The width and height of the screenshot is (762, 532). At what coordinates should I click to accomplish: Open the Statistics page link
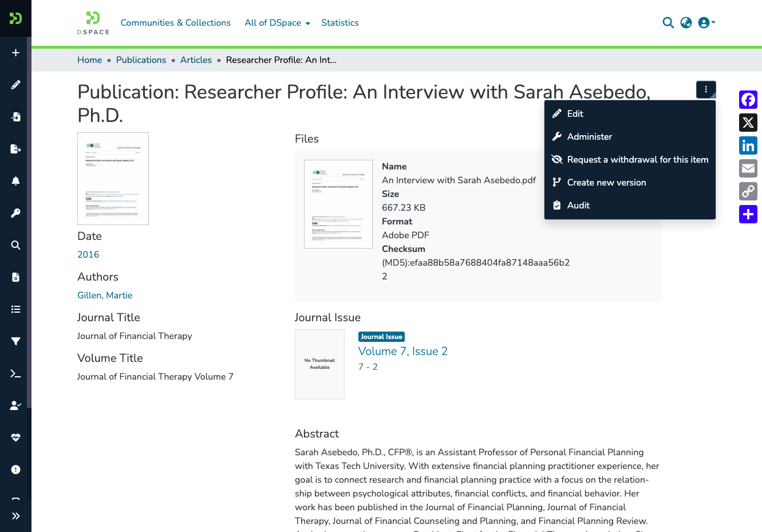click(x=340, y=23)
